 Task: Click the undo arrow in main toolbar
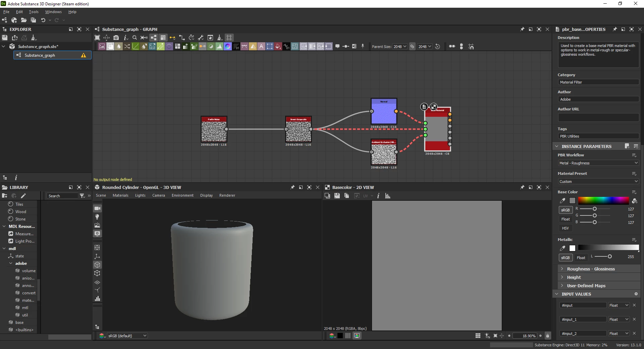(43, 20)
